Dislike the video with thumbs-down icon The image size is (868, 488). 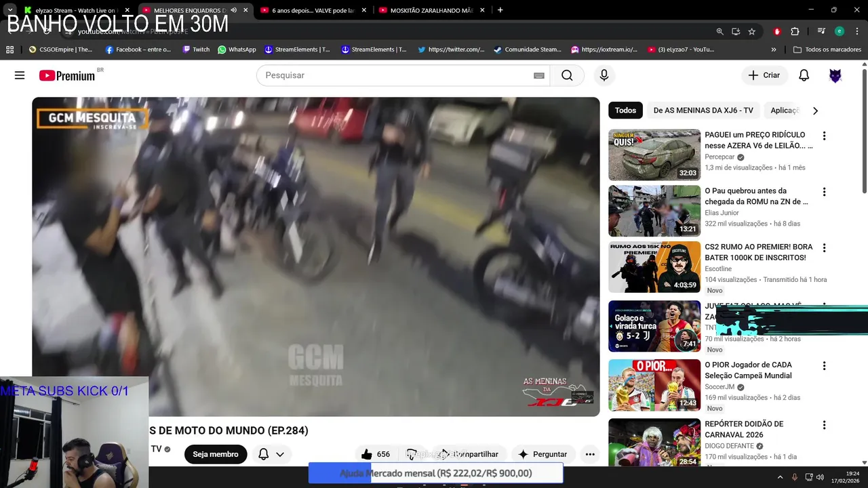click(x=412, y=454)
